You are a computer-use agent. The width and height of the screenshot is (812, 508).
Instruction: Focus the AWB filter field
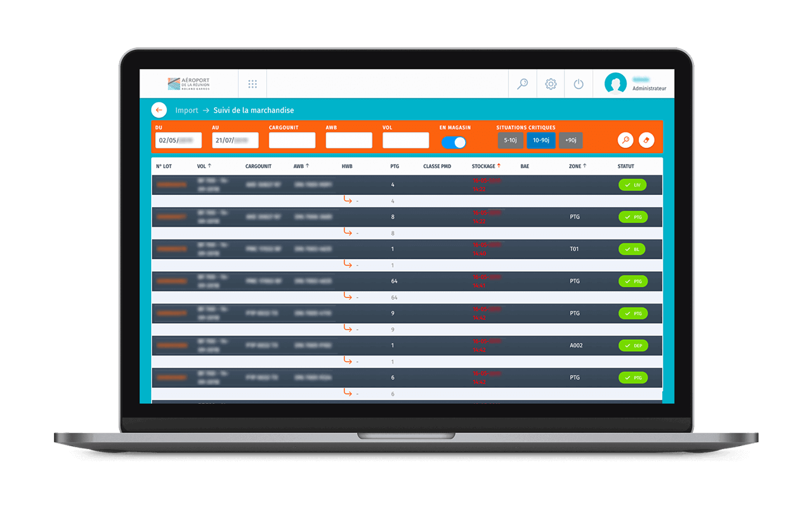tap(349, 140)
